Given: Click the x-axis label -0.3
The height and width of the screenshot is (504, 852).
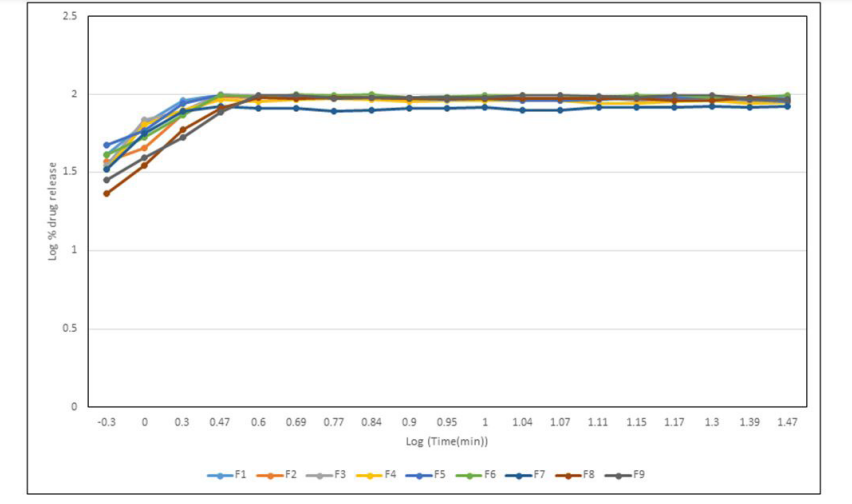Looking at the screenshot, I should coord(106,423).
